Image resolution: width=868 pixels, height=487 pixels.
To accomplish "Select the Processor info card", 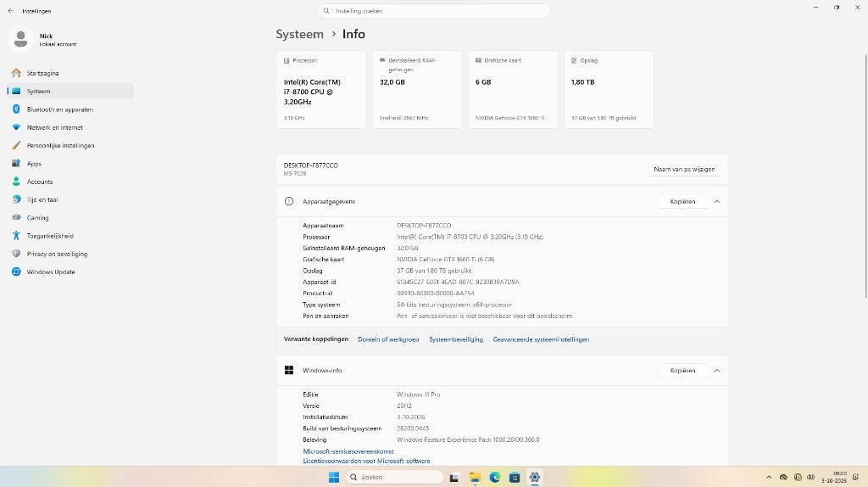I will pyautogui.click(x=321, y=89).
